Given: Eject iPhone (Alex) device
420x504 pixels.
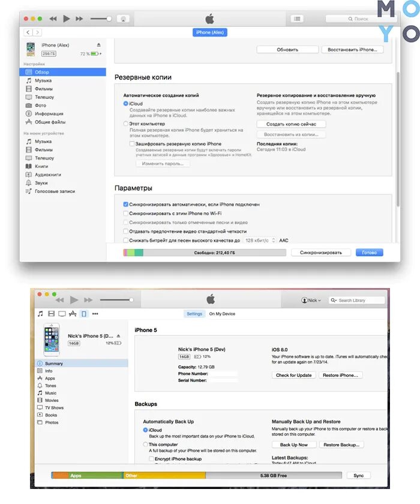Looking at the screenshot, I should click(x=98, y=44).
